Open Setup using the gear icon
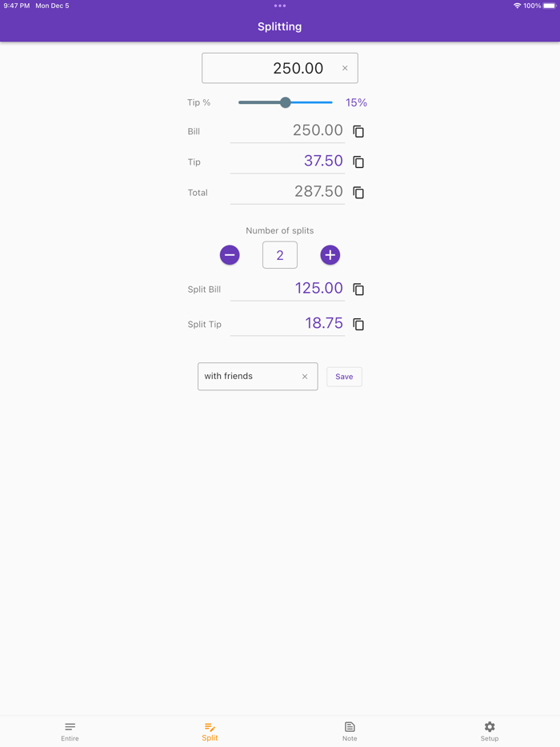The height and width of the screenshot is (747, 560). 489,730
